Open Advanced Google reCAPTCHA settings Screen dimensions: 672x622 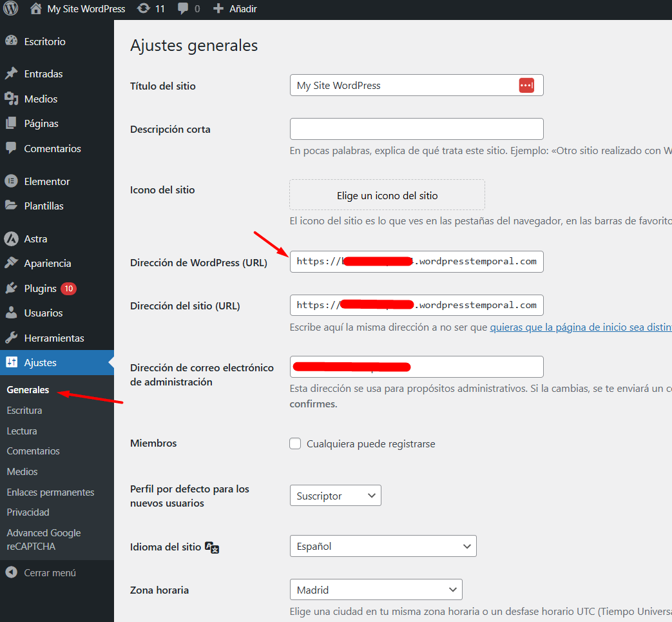(44, 539)
